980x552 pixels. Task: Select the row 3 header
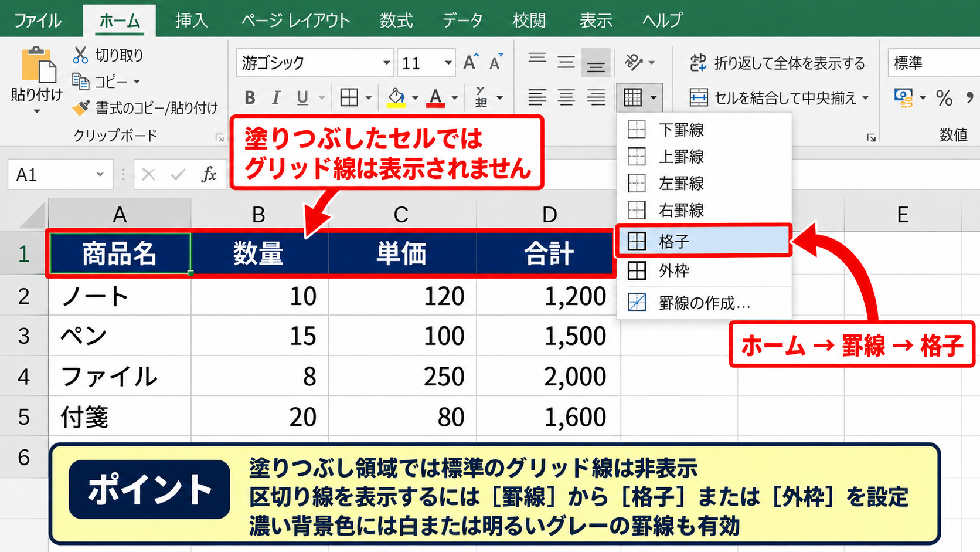[23, 336]
